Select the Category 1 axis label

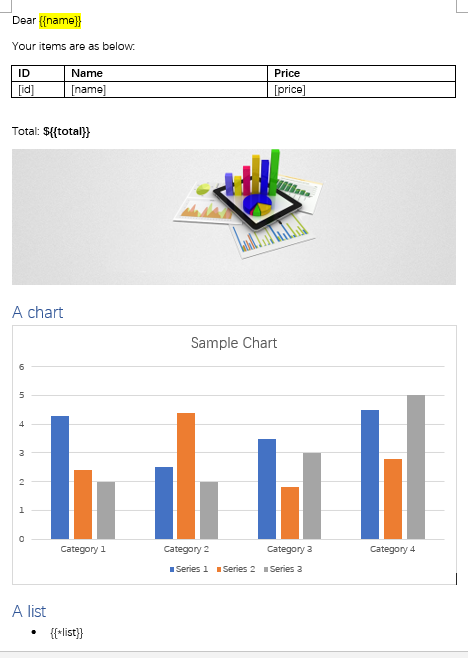pos(83,549)
